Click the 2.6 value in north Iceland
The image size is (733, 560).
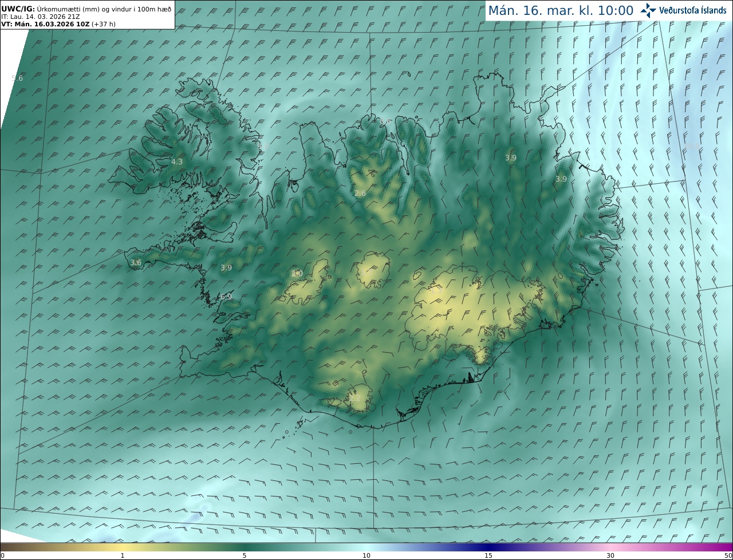click(x=360, y=194)
